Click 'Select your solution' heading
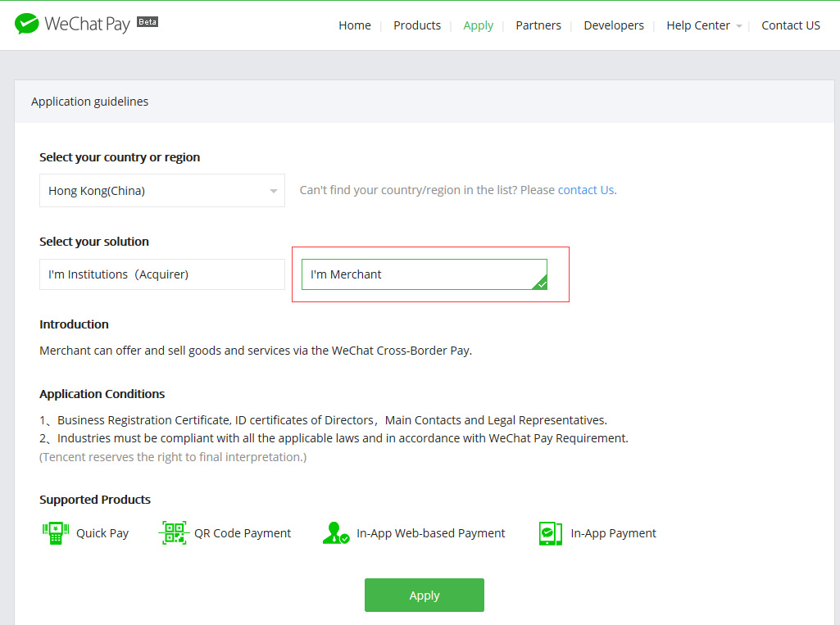 tap(93, 242)
